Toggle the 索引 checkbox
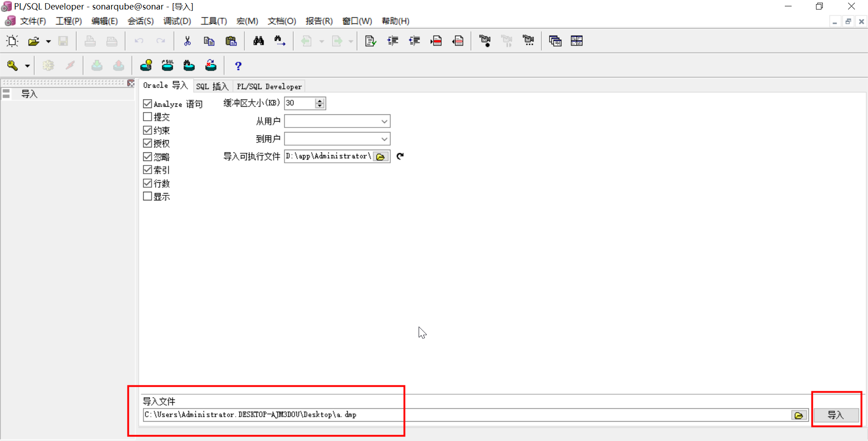The height and width of the screenshot is (441, 868). click(147, 170)
